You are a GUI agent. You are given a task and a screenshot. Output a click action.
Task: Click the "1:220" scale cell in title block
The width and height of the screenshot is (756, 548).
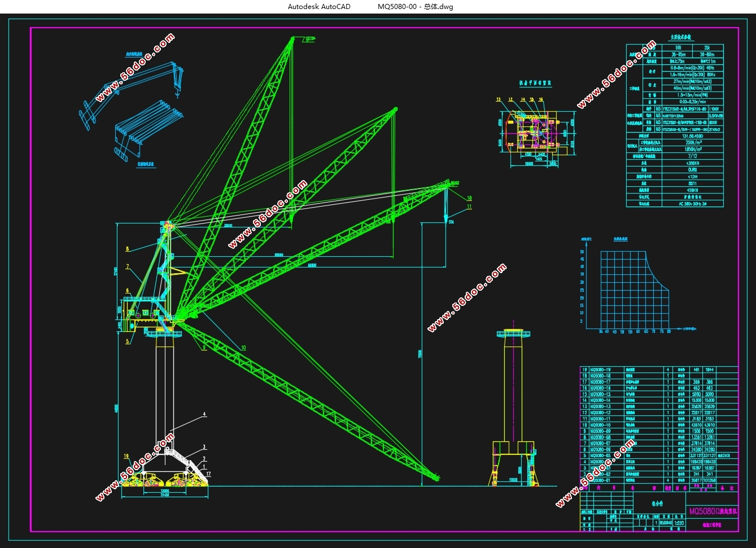[679, 523]
